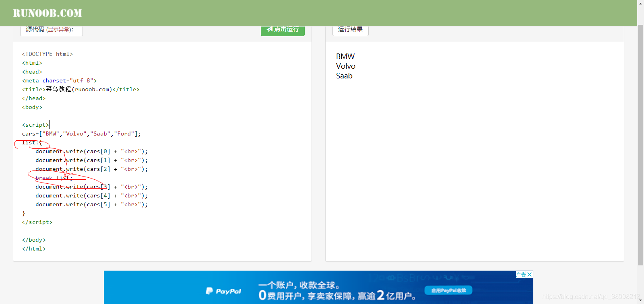Run code with the green 点击运行 button
Screen dimensions: 644x304
(x=283, y=30)
